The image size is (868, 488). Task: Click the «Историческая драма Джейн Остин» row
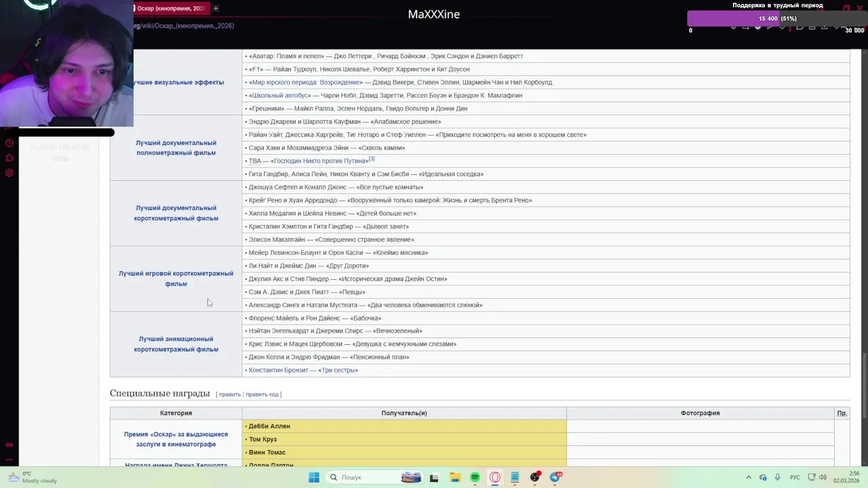546,279
